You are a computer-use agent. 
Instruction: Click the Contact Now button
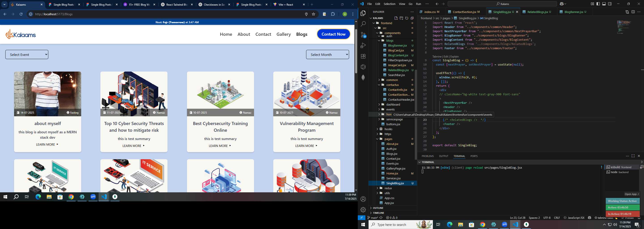coord(333,34)
